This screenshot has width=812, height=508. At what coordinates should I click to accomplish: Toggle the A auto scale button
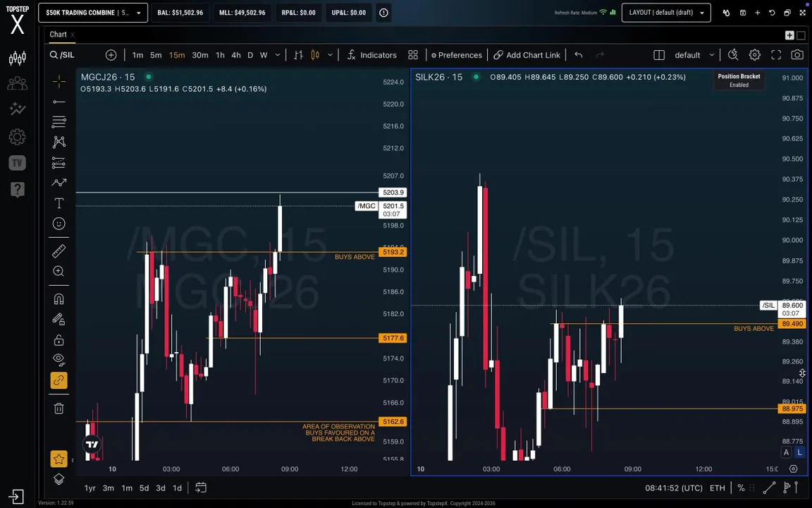[x=786, y=452]
